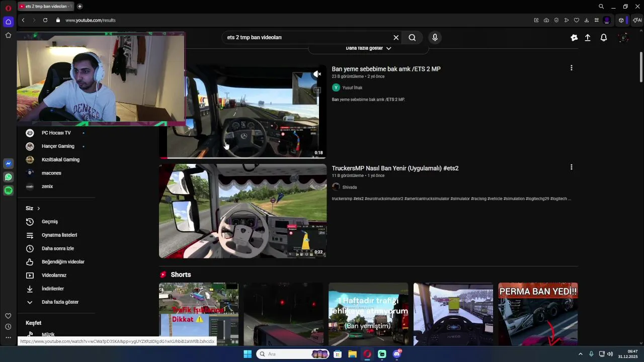Go back to the previous page
This screenshot has width=644, height=362.
[x=23, y=20]
